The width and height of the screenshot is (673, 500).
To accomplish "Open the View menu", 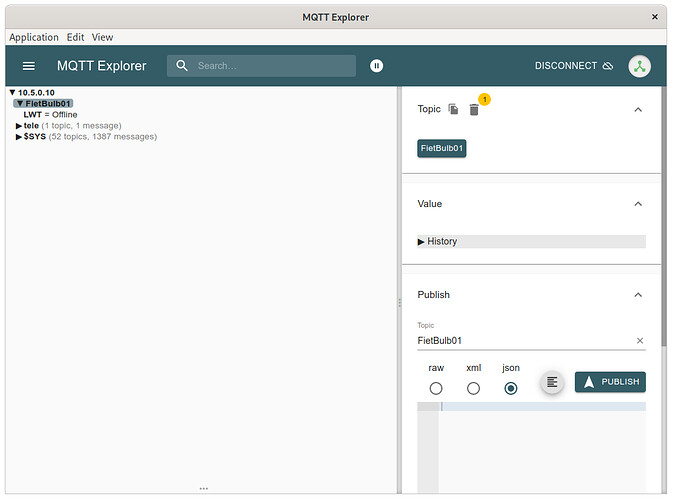I will tap(103, 37).
